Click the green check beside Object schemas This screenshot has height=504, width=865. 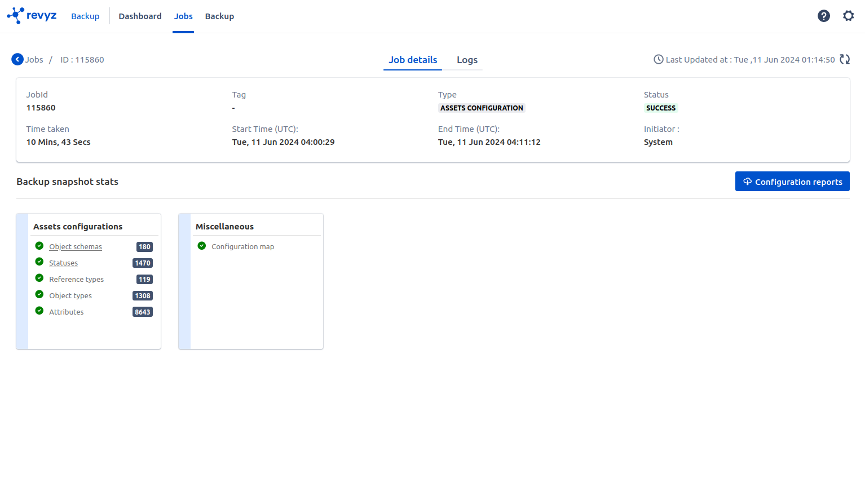(x=39, y=246)
